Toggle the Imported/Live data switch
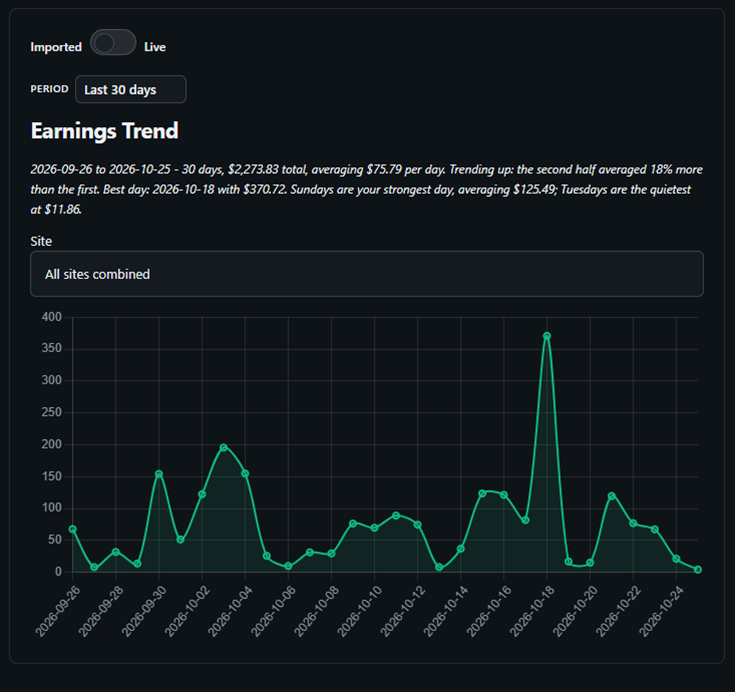The height and width of the screenshot is (692, 735). click(x=113, y=43)
